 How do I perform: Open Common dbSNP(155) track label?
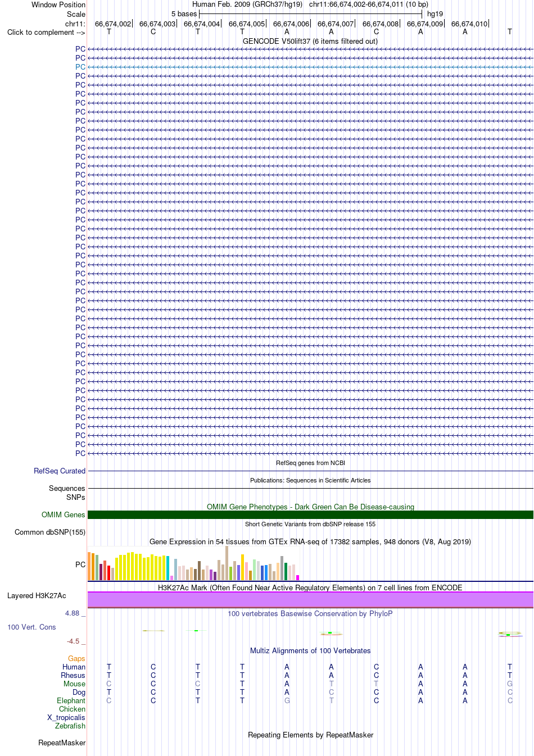(x=50, y=532)
